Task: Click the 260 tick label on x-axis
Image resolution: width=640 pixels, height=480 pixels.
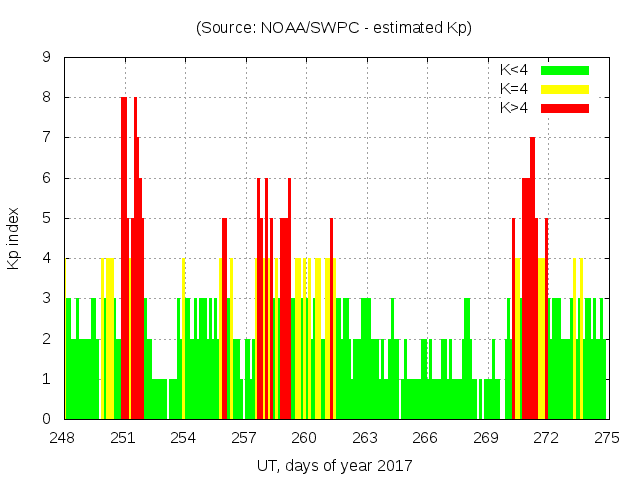Action: [x=304, y=438]
